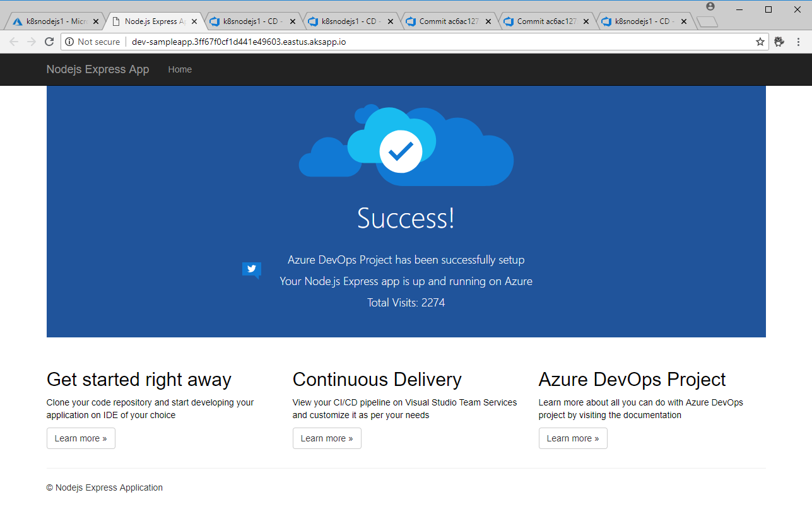Close the last k8snodejs1 - CD tab
The image size is (812, 519).
click(x=684, y=21)
